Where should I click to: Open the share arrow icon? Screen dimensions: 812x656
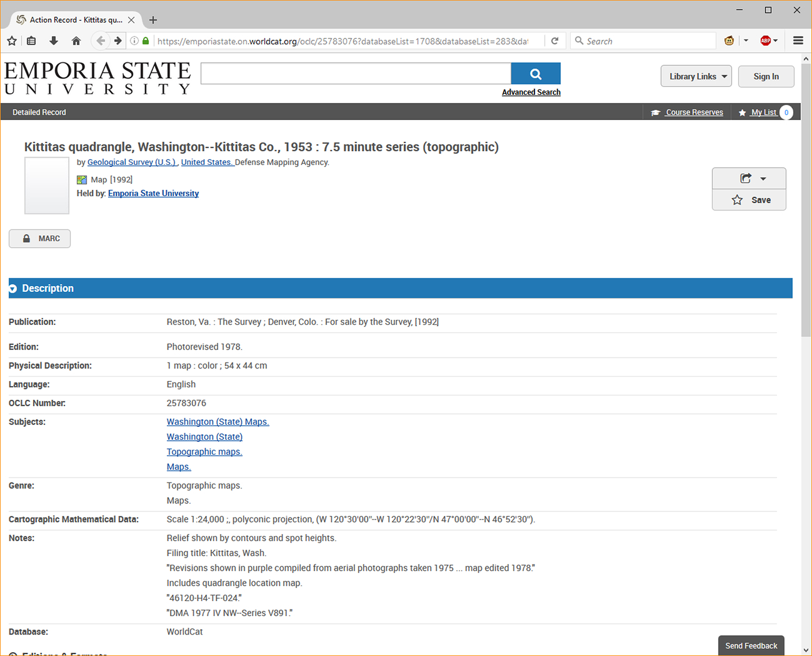coord(746,179)
